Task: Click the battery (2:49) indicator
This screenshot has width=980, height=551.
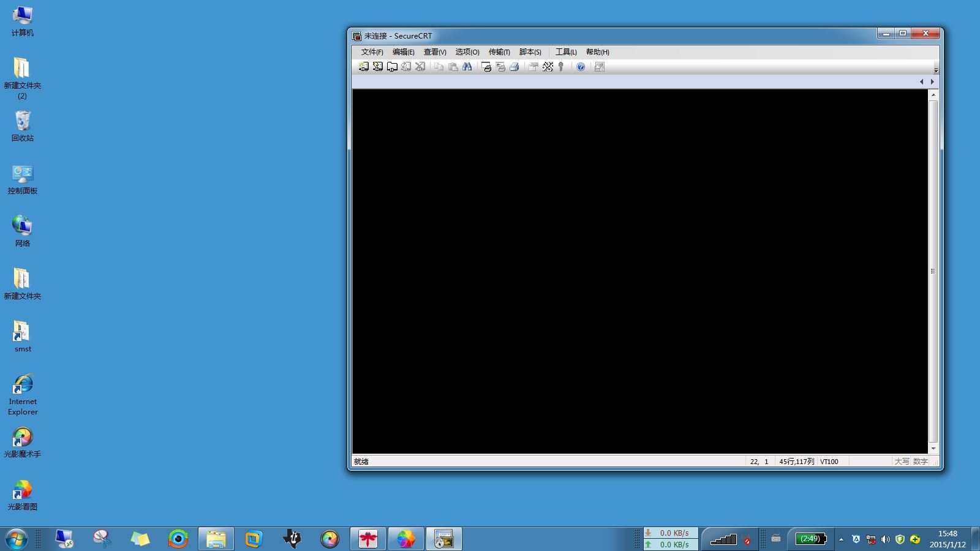Action: [x=810, y=539]
